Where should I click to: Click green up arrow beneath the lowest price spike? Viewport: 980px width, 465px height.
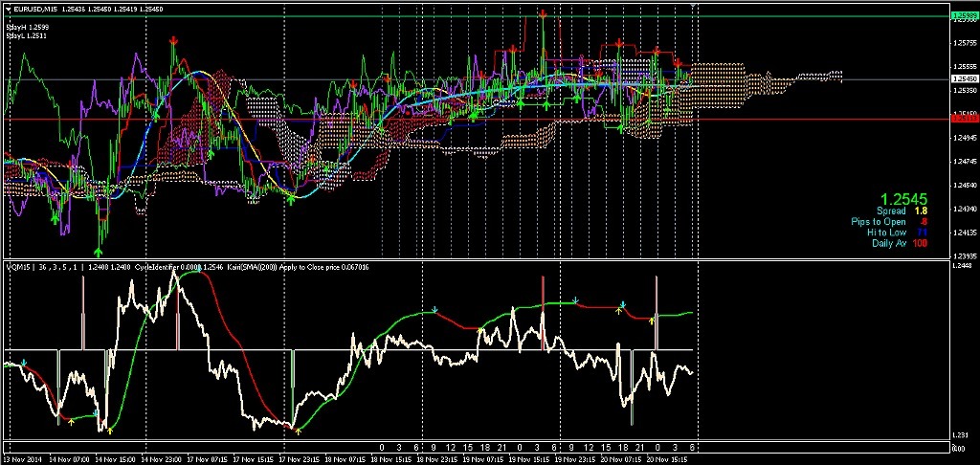(100, 249)
